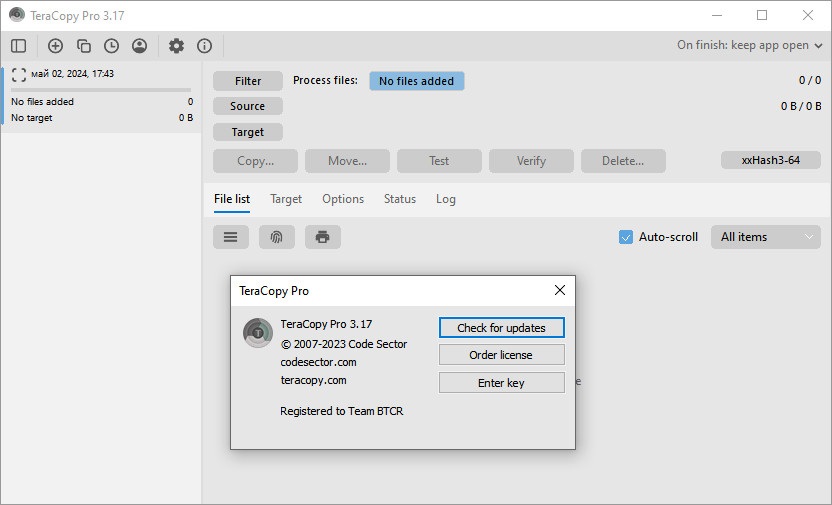The width and height of the screenshot is (832, 505).
Task: Click the teracopy.com link
Action: (x=313, y=380)
